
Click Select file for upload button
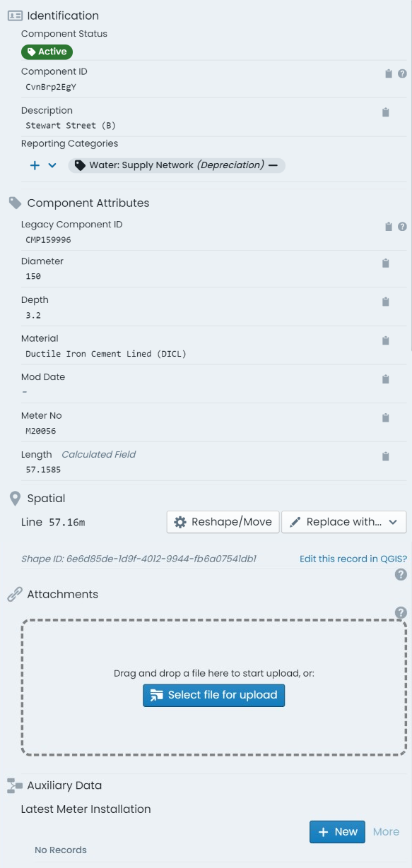click(x=214, y=695)
